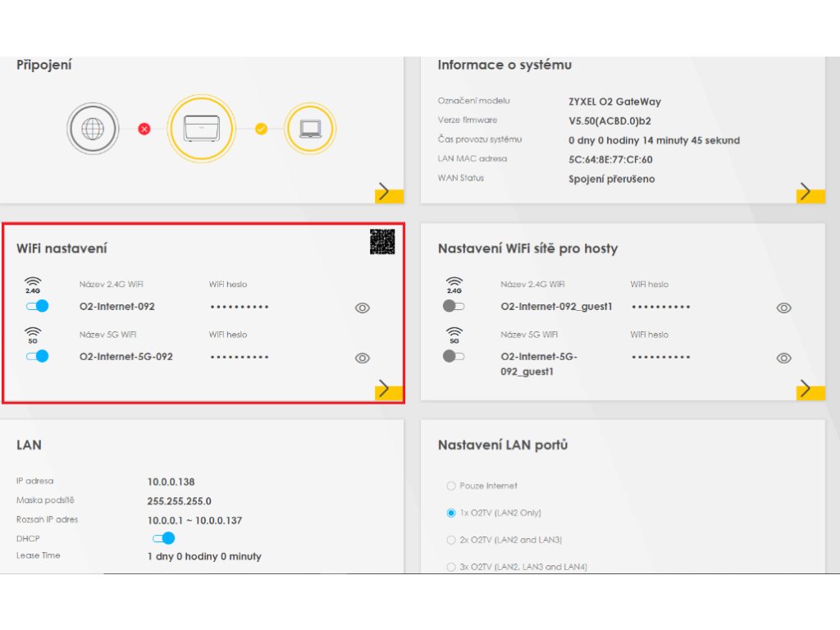Turn off the DHCP switch
This screenshot has width=840, height=630.
[164, 538]
